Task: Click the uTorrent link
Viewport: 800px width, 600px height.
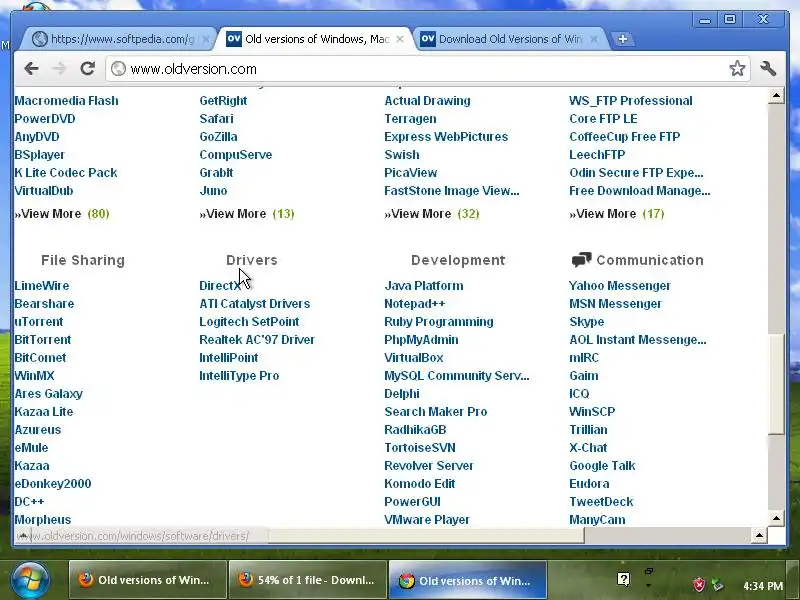Action: (39, 322)
